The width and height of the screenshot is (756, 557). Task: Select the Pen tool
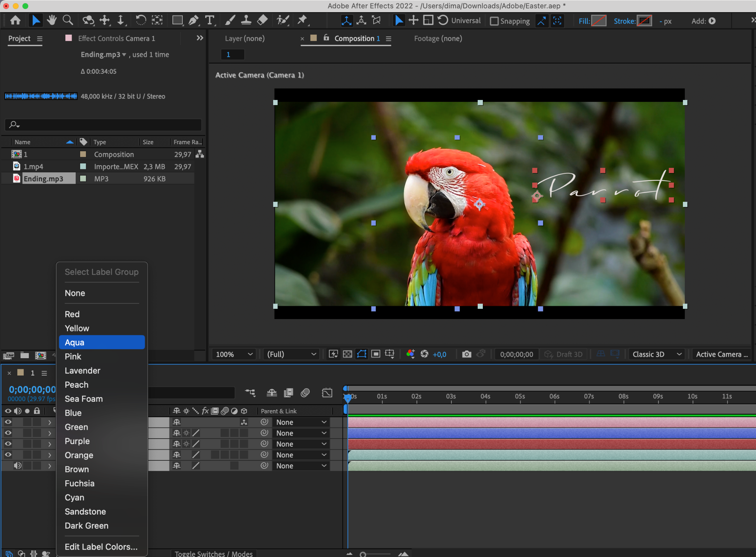[x=193, y=20]
